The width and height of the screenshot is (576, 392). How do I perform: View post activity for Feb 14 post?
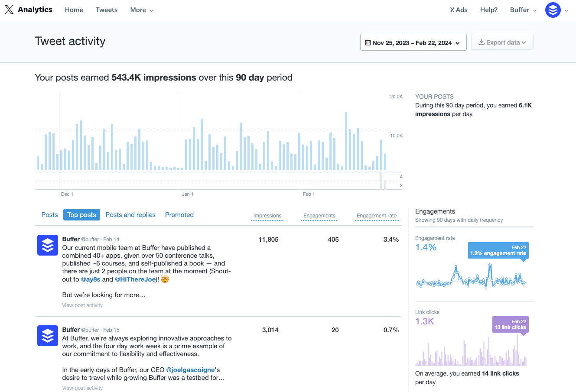82,305
